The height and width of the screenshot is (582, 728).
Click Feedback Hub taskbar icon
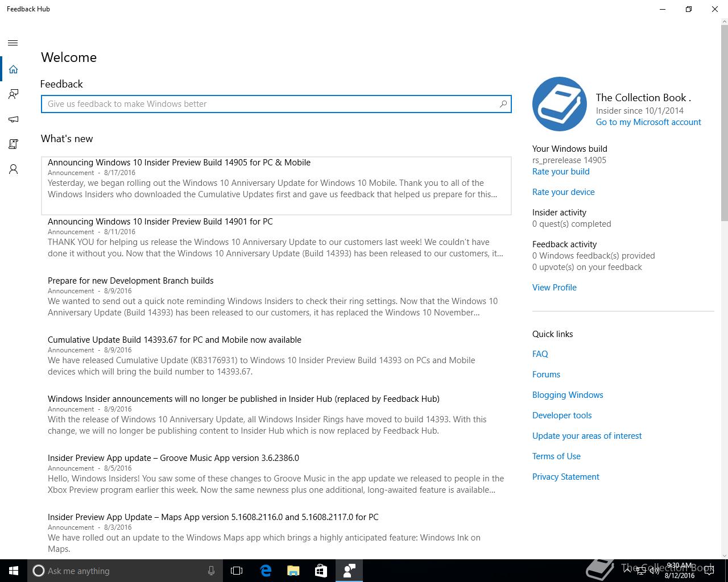tap(349, 571)
